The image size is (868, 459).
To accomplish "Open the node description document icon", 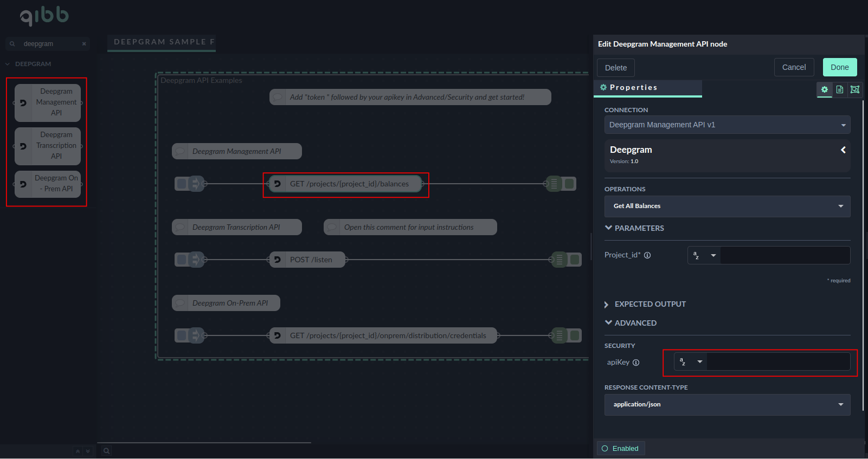I will pos(840,89).
